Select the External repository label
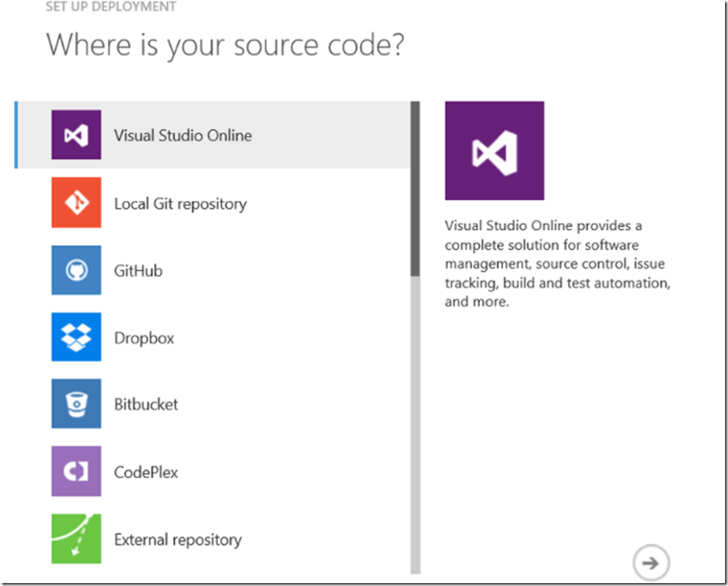Screen dimensions: 728x586 point(178,540)
